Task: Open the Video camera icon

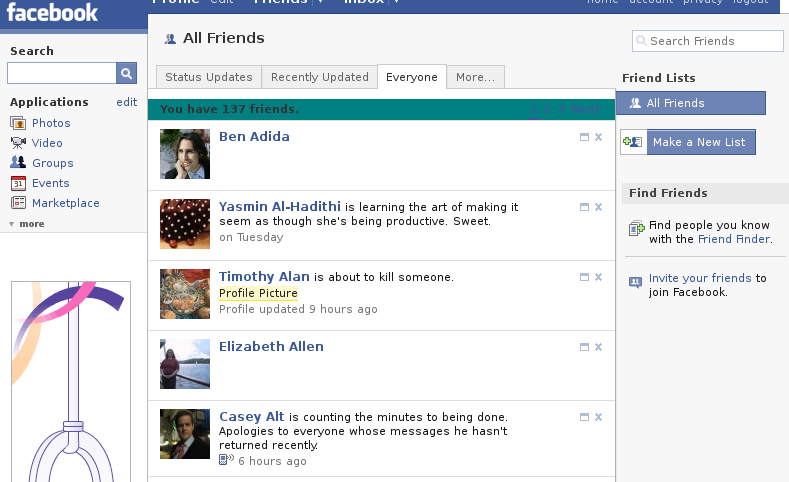Action: tap(18, 143)
